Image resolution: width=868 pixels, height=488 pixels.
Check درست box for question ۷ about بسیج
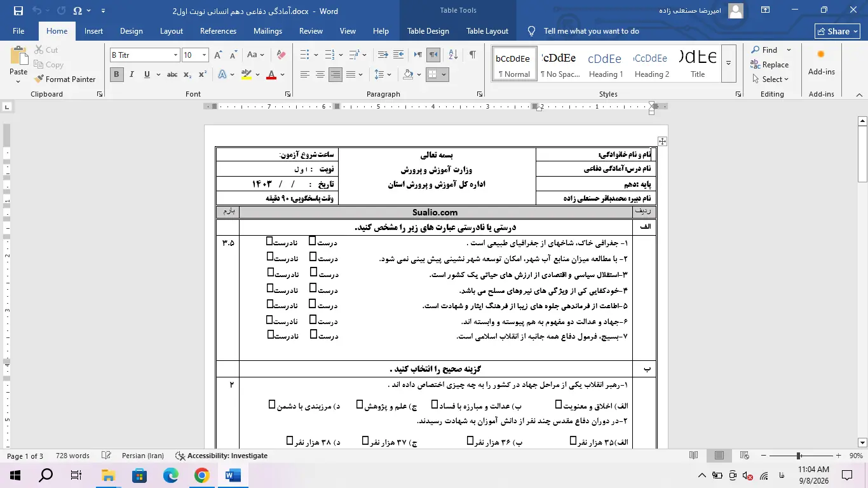313,335
